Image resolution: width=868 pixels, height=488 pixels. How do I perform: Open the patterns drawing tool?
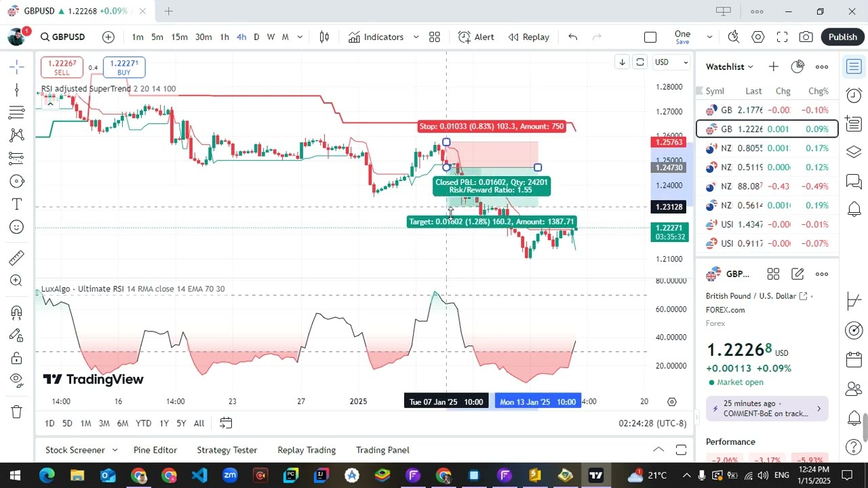[17, 135]
